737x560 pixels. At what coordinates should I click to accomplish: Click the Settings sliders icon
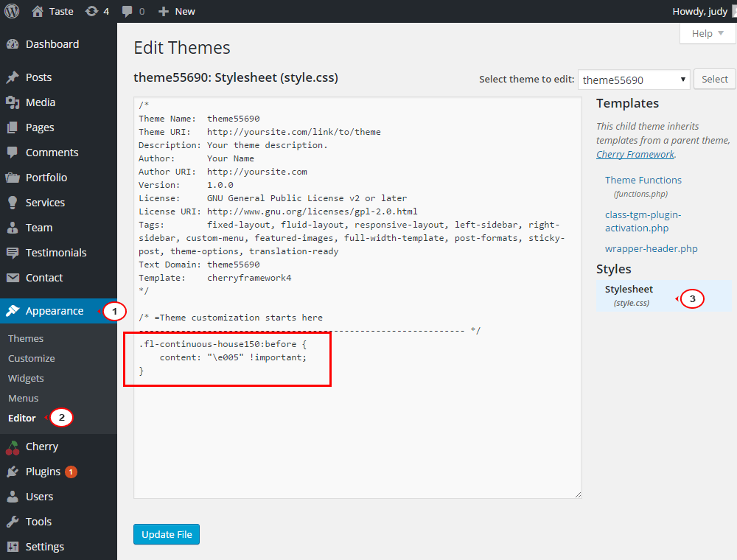coord(13,547)
